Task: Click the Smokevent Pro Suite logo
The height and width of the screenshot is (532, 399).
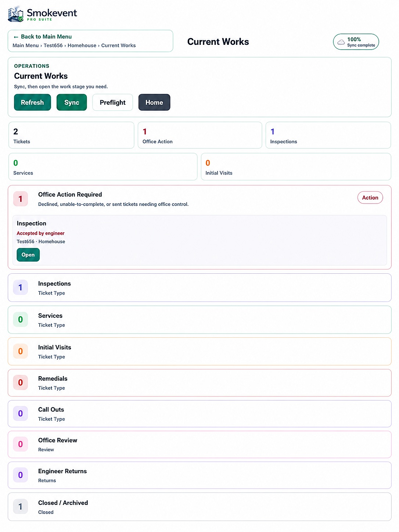Action: [x=42, y=14]
